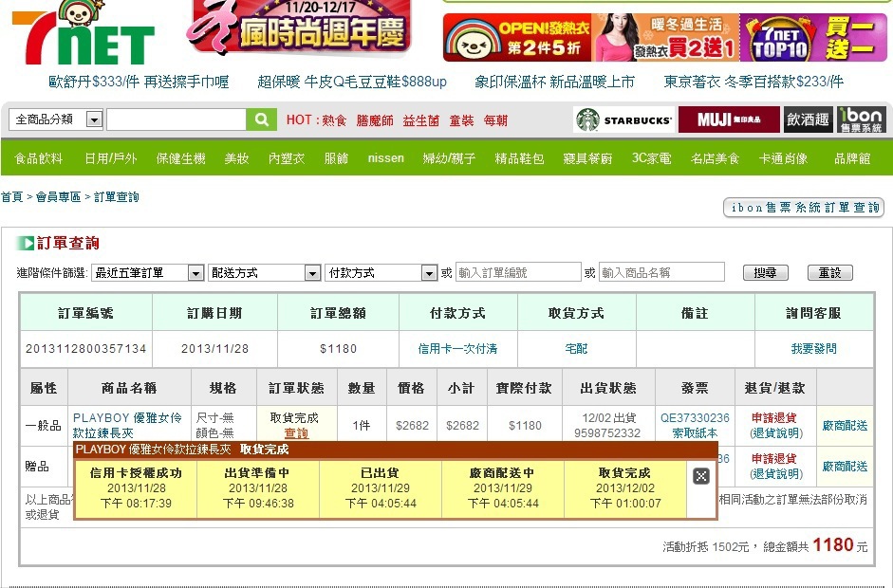Open the 歐舒丹$333/件 promotion link

(139, 82)
